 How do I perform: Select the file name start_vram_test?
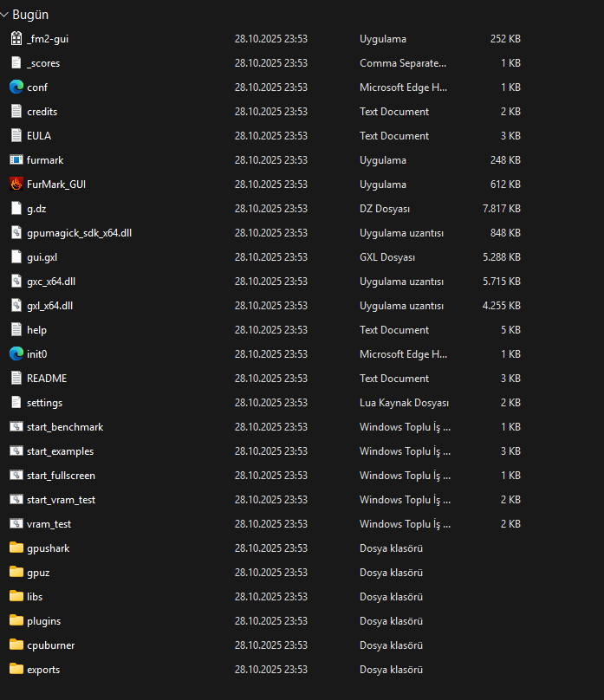pos(62,500)
